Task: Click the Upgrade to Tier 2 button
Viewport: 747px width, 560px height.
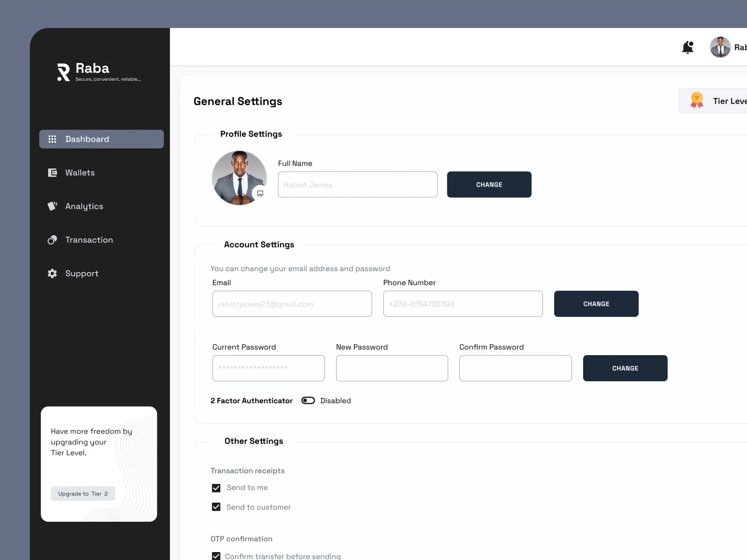Action: pos(83,494)
